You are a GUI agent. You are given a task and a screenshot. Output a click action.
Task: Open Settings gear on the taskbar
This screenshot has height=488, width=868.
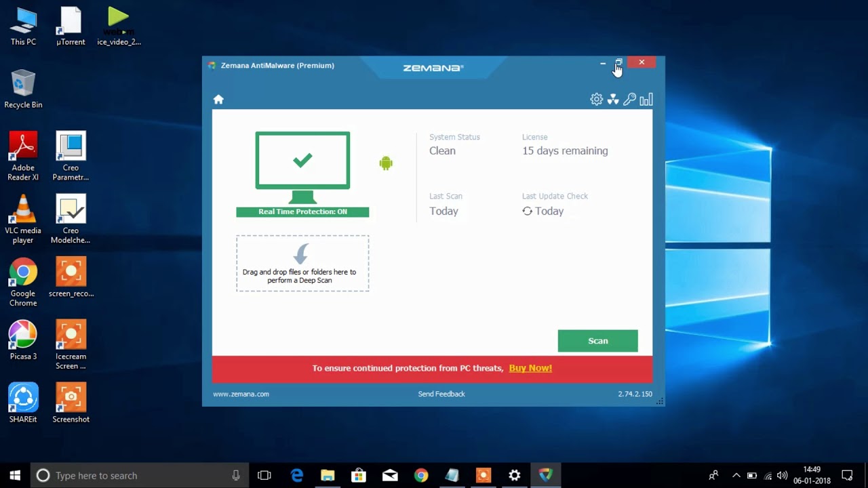click(x=515, y=475)
